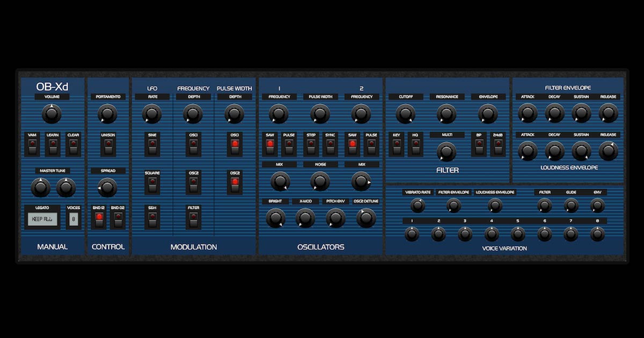This screenshot has height=338, width=644.
Task: Click the Frequency DEPTH knob in Modulation
Action: point(193,114)
